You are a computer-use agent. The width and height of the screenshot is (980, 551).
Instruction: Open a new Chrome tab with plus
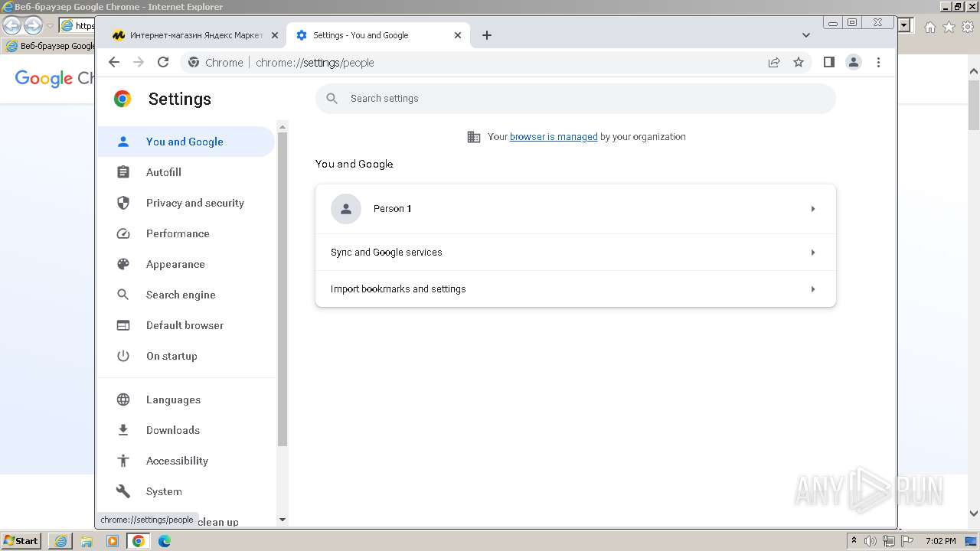pyautogui.click(x=487, y=35)
